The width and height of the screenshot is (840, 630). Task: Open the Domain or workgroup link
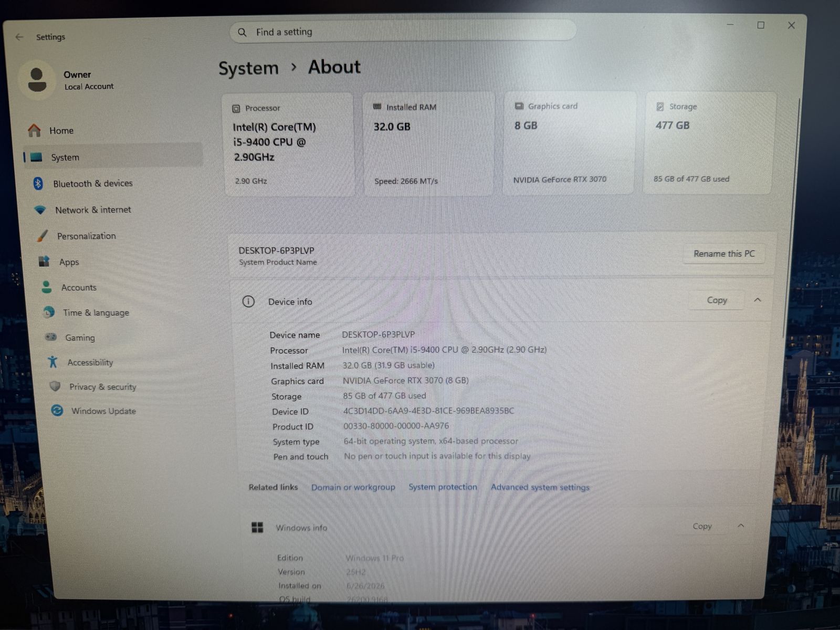pos(353,487)
